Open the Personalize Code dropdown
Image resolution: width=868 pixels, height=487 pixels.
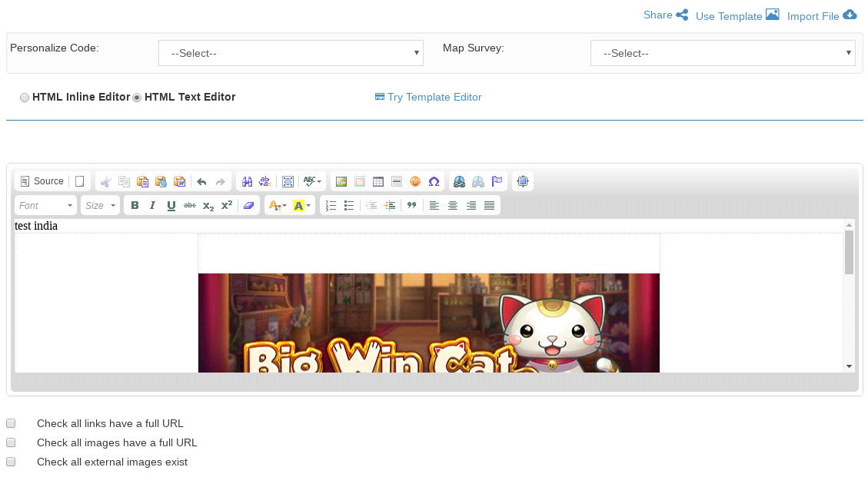click(291, 53)
